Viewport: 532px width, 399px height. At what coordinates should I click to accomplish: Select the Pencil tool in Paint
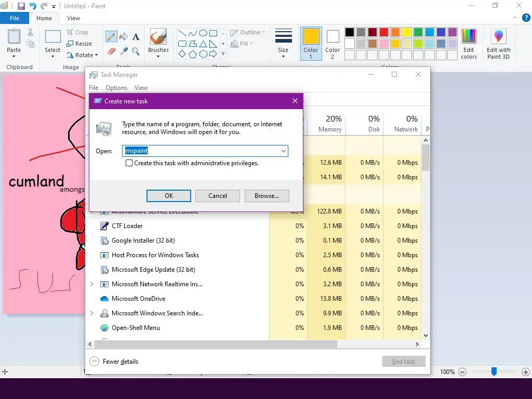click(x=111, y=37)
